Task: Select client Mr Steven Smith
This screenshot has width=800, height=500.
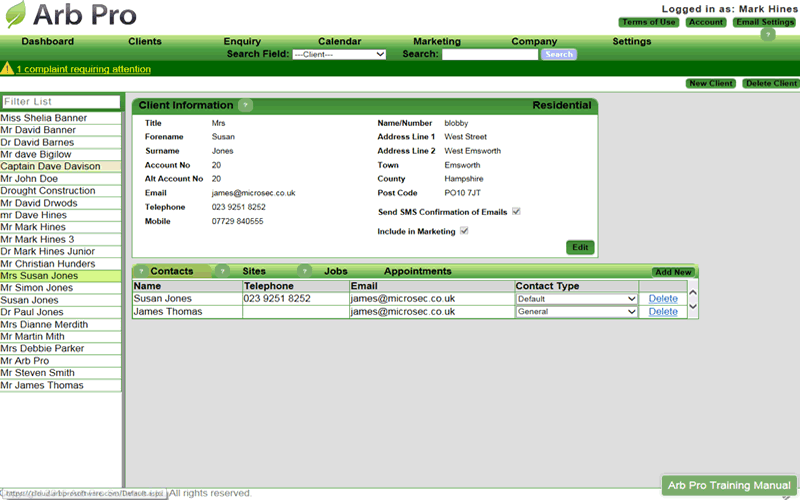Action: [x=60, y=373]
